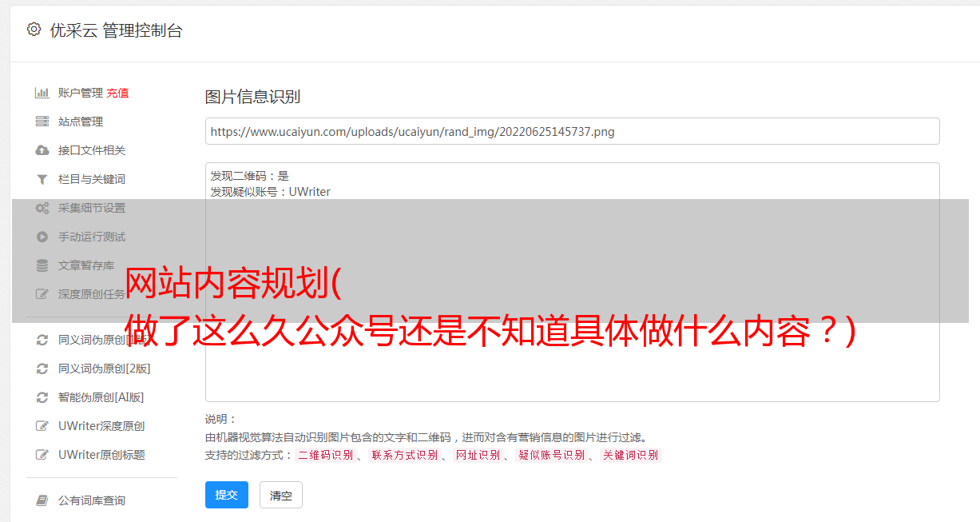Click the play circle icon for 手动运行测试
The height and width of the screenshot is (522, 980).
(42, 237)
